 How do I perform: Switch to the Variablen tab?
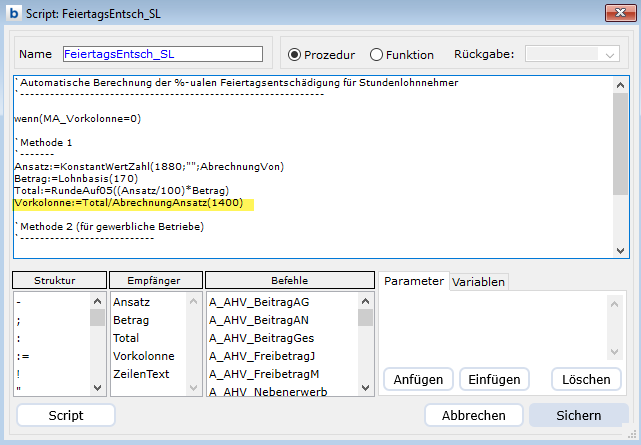[x=478, y=282]
